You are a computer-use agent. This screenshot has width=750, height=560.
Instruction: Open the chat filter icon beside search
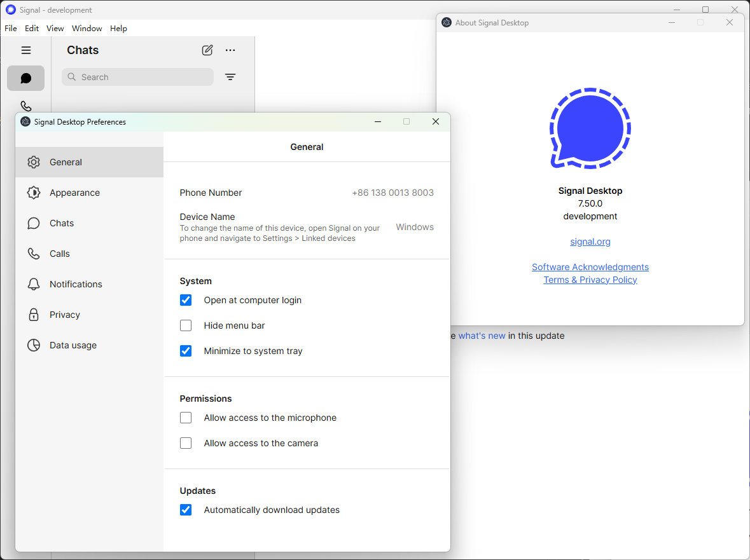[230, 76]
